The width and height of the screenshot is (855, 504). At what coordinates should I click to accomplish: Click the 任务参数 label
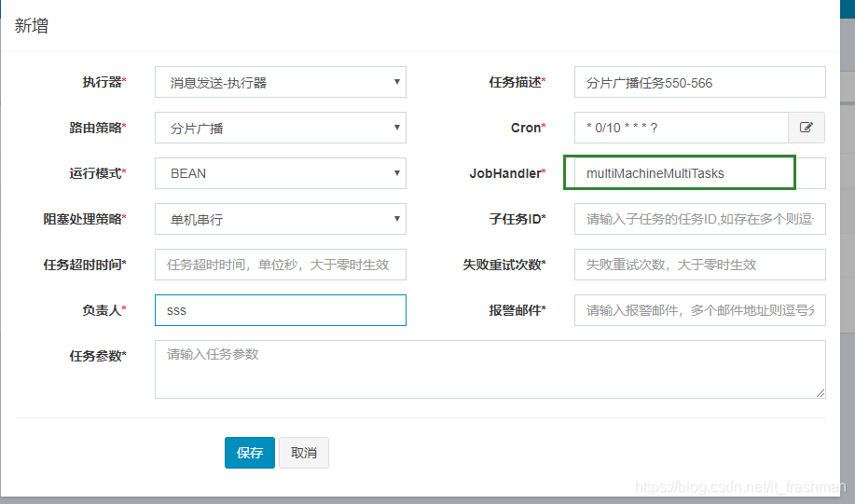pyautogui.click(x=98, y=356)
